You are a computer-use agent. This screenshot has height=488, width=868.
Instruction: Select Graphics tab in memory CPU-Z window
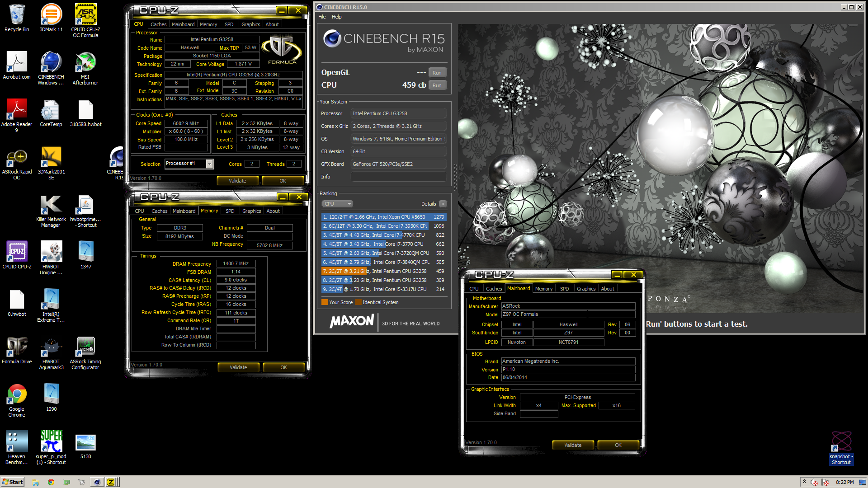pyautogui.click(x=251, y=211)
